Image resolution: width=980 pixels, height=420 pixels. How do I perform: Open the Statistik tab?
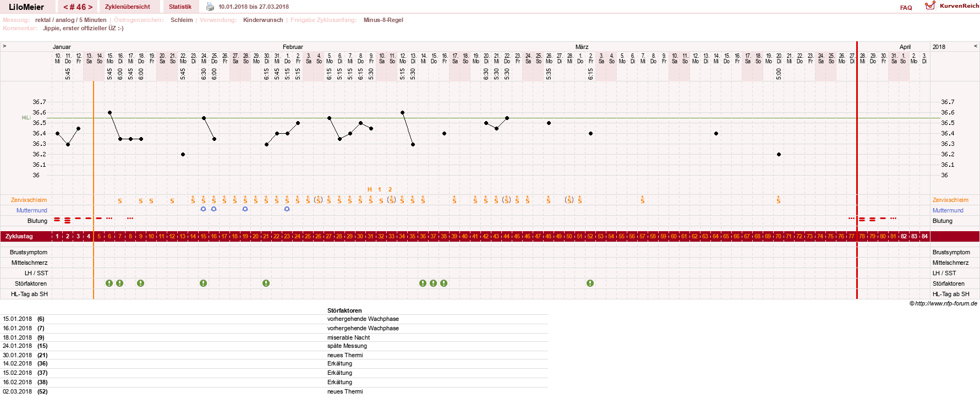point(180,7)
